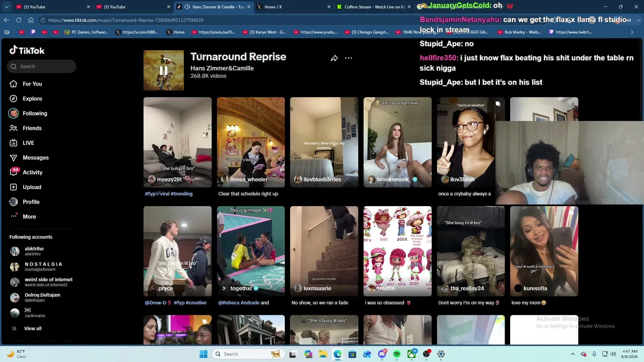Open Settings gear on the taskbar
The width and height of the screenshot is (644, 362).
pyautogui.click(x=441, y=354)
